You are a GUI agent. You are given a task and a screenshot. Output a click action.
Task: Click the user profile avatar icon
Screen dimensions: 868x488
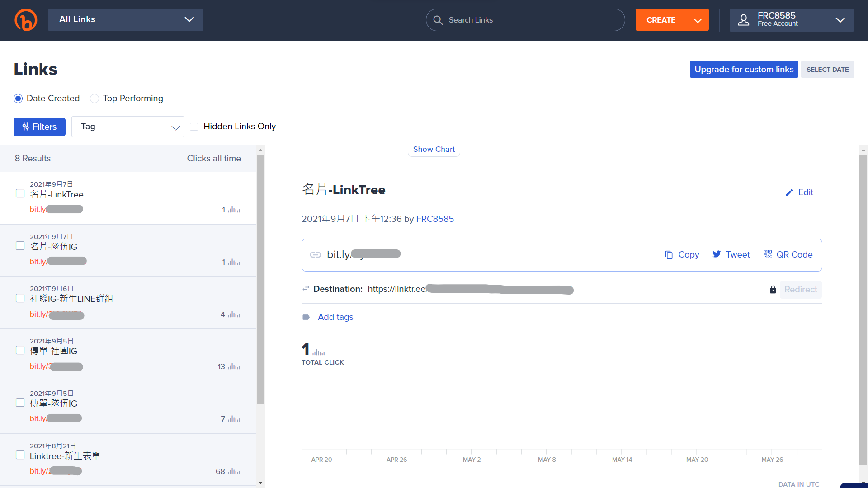744,20
